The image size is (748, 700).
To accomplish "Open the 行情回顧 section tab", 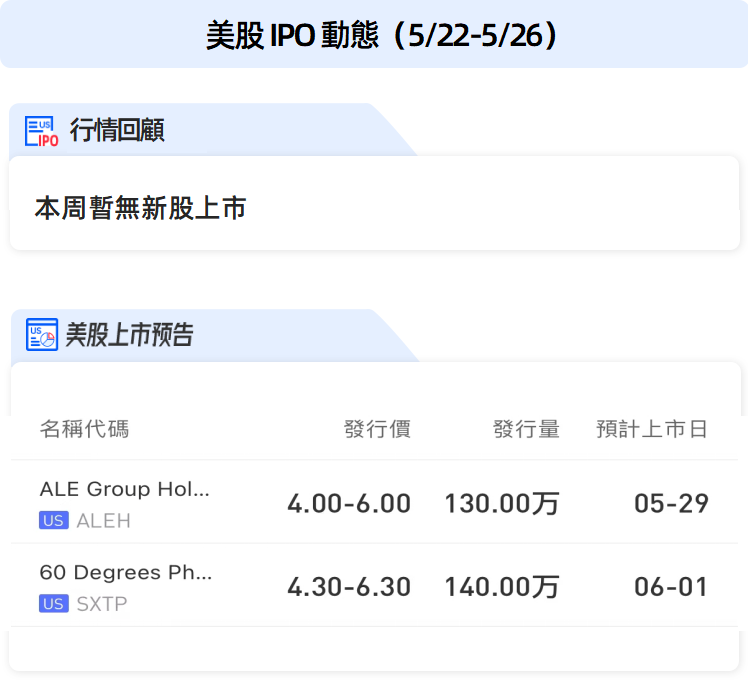I will [117, 130].
